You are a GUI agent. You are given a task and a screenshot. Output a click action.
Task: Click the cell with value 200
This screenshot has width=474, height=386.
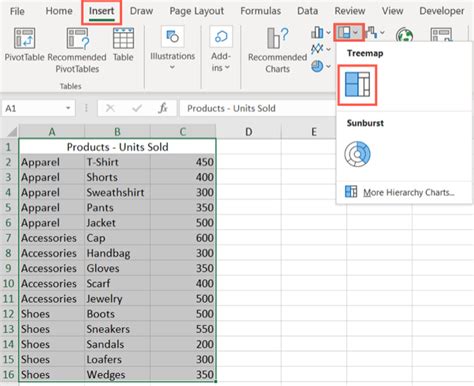coord(183,344)
